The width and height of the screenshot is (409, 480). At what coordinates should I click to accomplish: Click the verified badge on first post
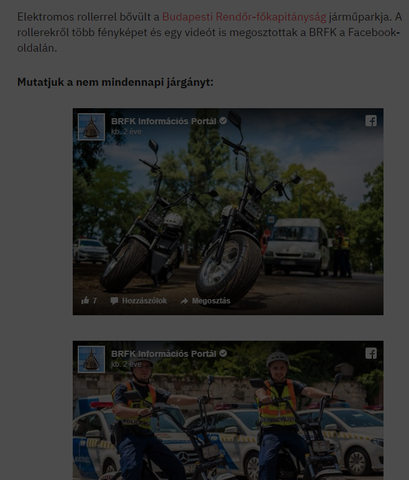point(223,121)
